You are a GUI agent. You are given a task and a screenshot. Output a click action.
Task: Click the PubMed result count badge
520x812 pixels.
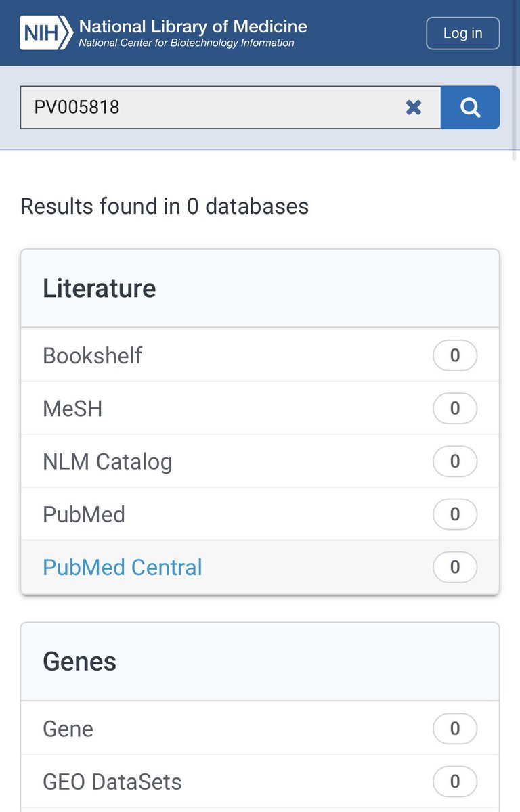point(454,514)
